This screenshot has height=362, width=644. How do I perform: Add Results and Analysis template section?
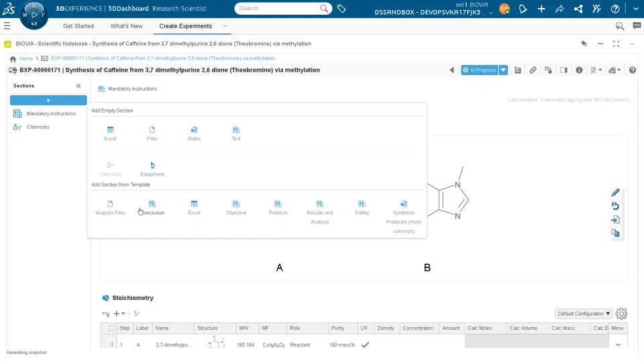319,213
